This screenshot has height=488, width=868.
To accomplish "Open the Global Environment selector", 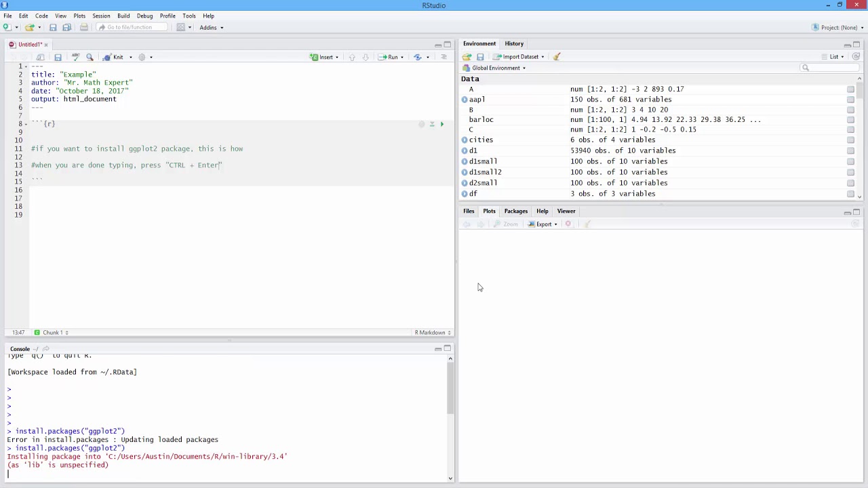I will coord(494,68).
